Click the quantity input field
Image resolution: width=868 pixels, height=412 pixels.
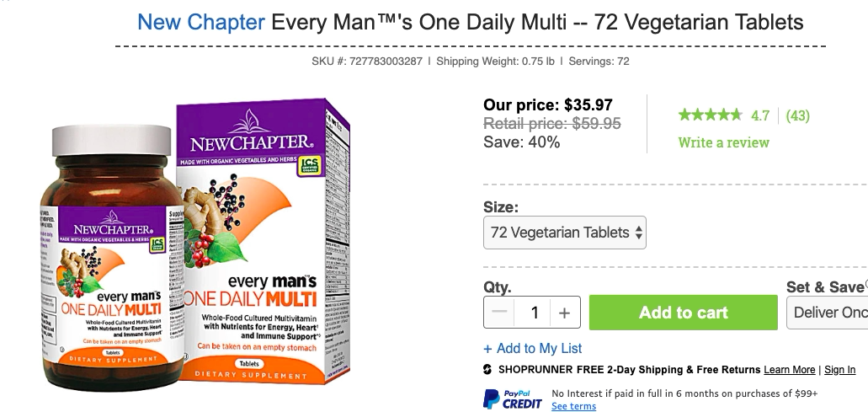(533, 313)
